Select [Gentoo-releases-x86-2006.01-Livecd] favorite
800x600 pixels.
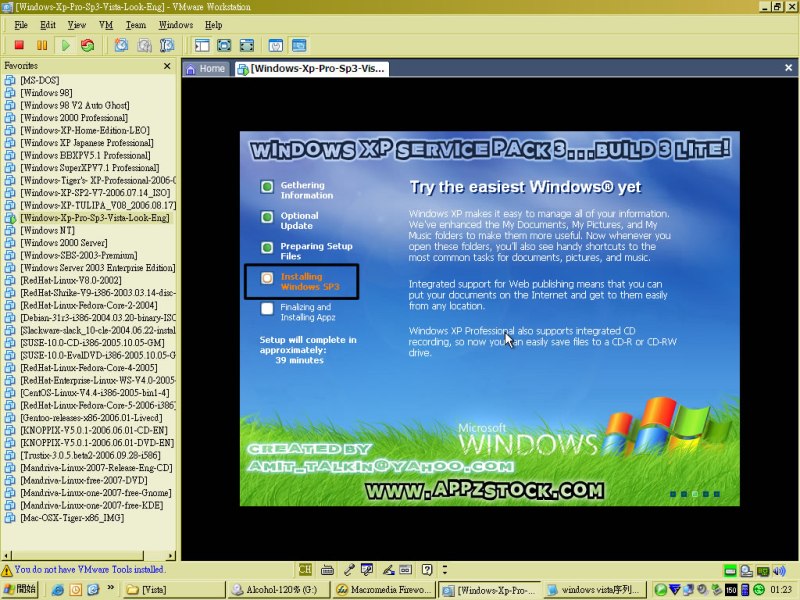(x=92, y=418)
